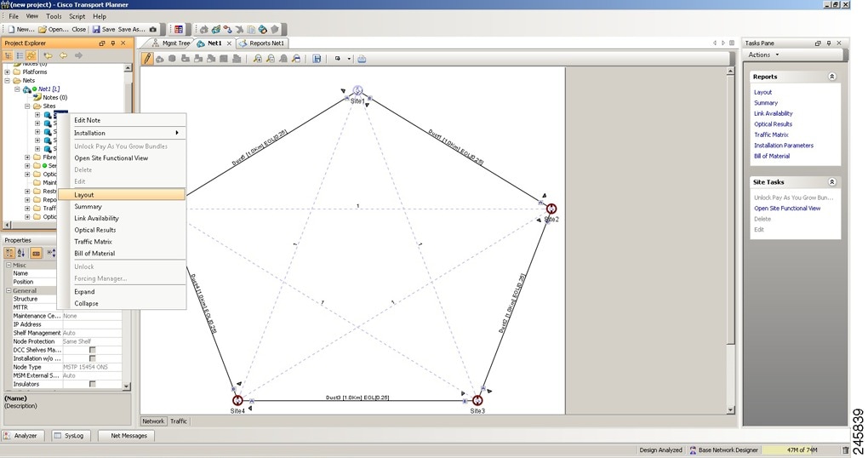Click the Optical Results link in Tasks Pane
Viewport: 868px width, 458px height.
coord(773,124)
